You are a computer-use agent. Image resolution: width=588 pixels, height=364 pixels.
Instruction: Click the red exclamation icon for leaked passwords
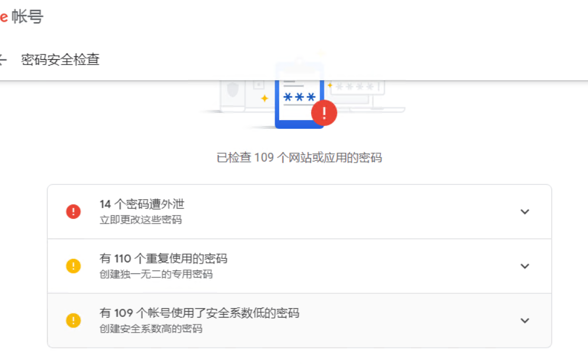click(x=73, y=211)
